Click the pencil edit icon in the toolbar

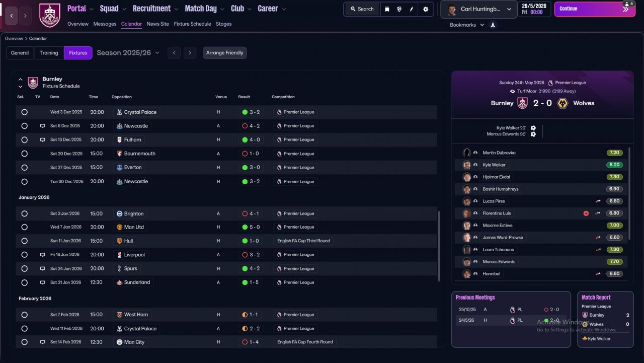click(x=412, y=9)
